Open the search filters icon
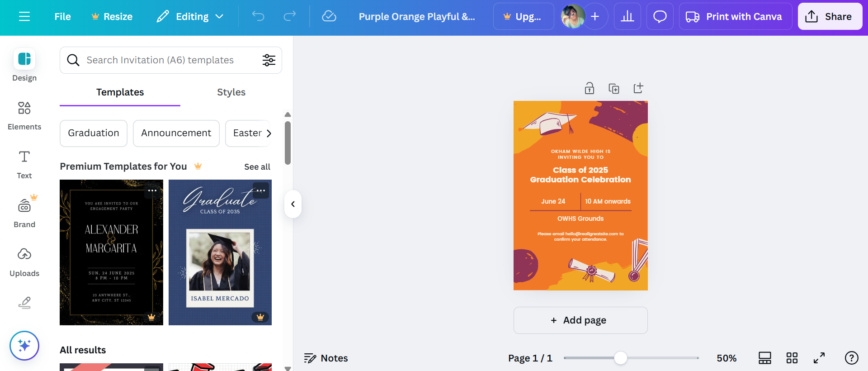868x371 pixels. tap(269, 60)
